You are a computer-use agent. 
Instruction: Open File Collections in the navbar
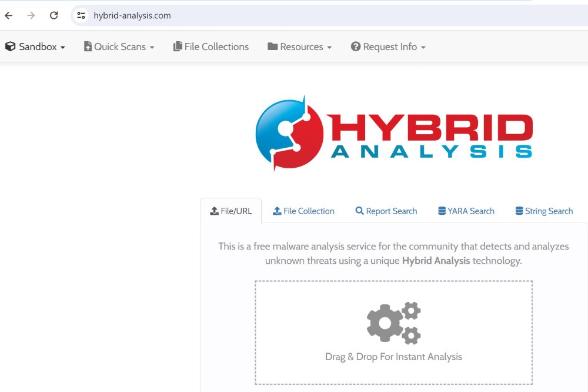pyautogui.click(x=211, y=47)
